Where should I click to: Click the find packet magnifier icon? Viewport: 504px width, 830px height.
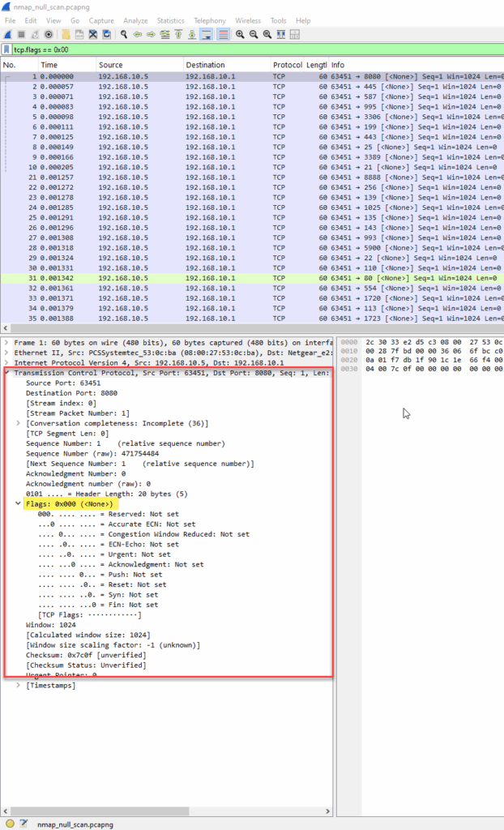(124, 34)
